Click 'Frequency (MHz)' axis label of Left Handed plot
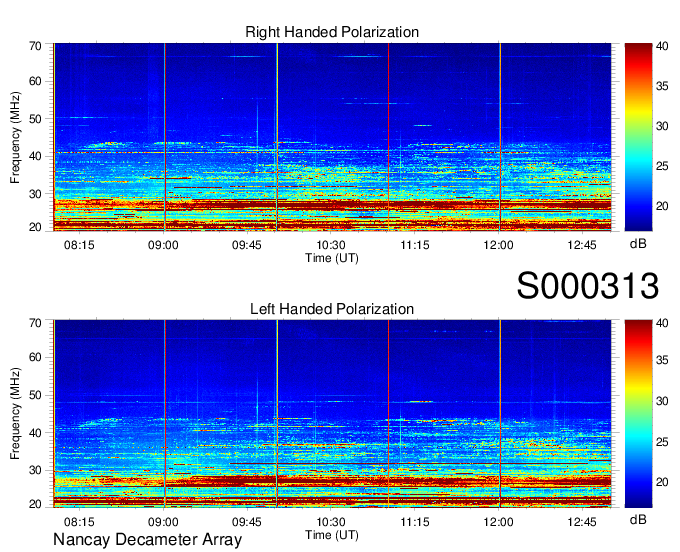This screenshot has height=552, width=680. (x=15, y=413)
